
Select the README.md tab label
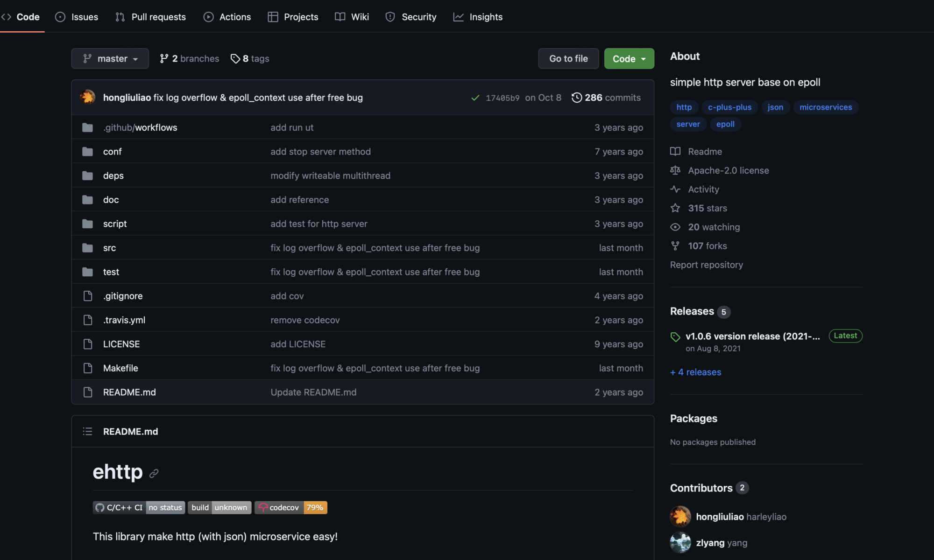pos(130,431)
